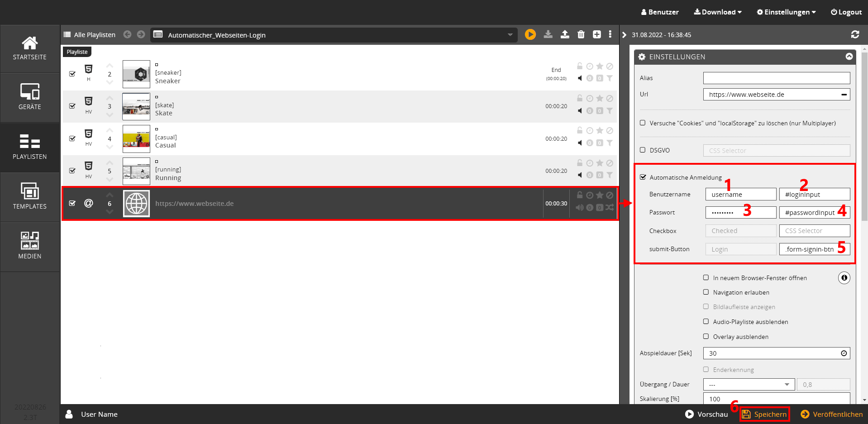The width and height of the screenshot is (868, 424).
Task: Click the trash icon to delete playlist
Action: click(581, 34)
